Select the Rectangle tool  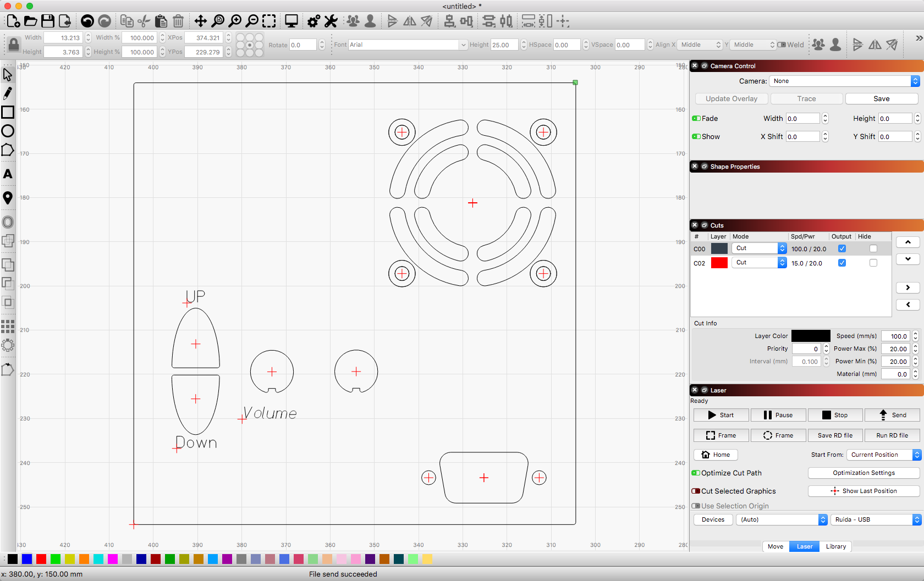(x=8, y=112)
